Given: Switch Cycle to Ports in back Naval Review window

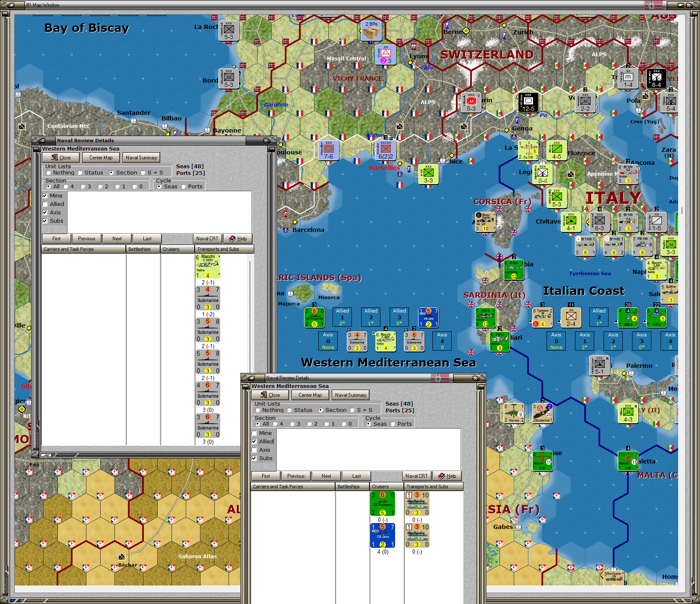Looking at the screenshot, I should click(184, 186).
